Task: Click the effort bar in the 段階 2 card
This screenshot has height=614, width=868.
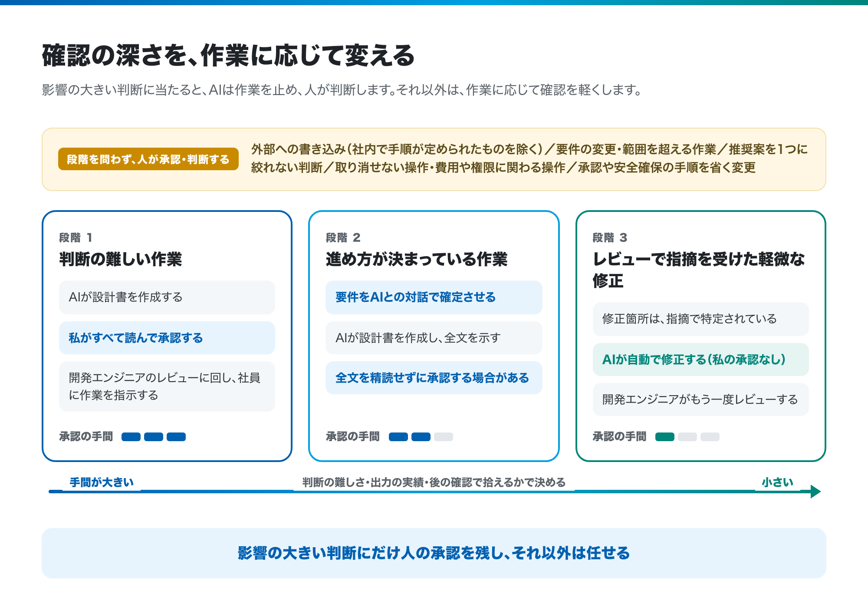Action: coord(421,437)
